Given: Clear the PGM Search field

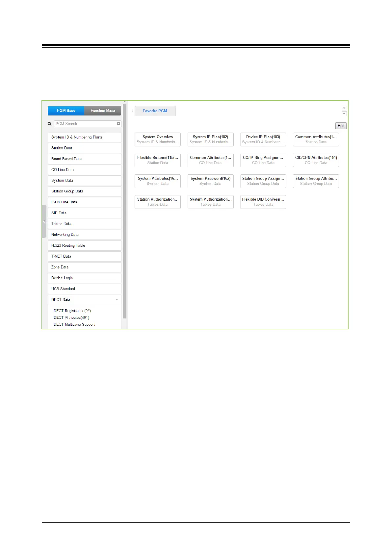Looking at the screenshot, I should 118,124.
